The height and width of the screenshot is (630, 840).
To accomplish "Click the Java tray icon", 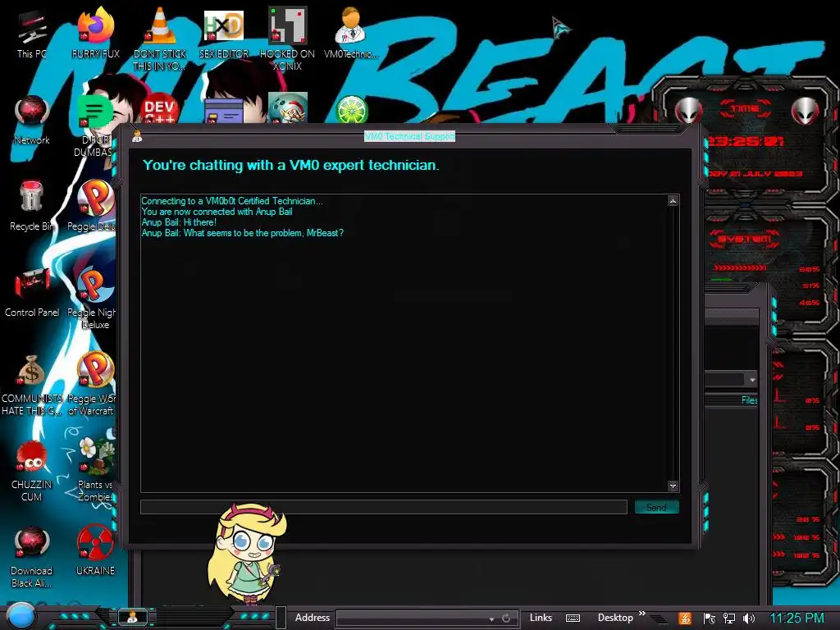I will coord(685,619).
